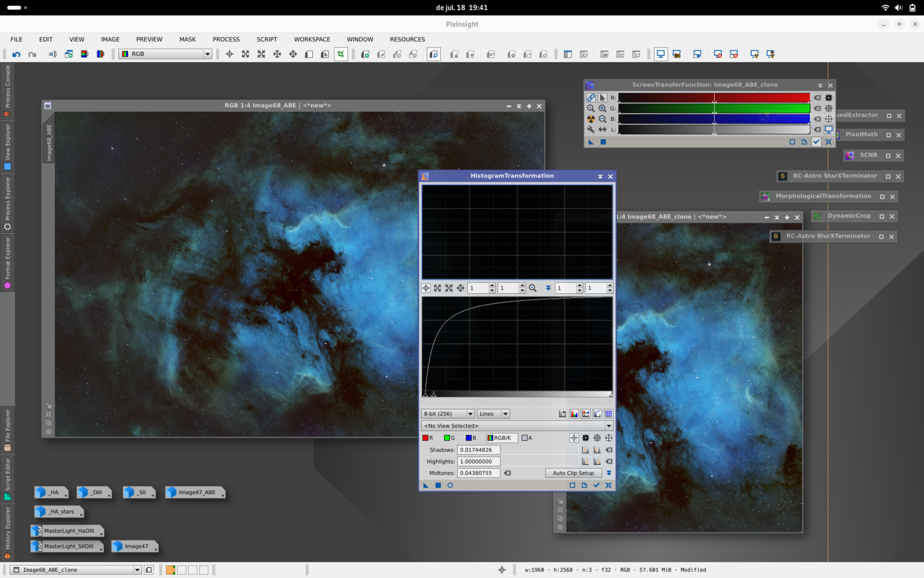924x578 pixels.
Task: Open the No View Selected dropdown
Action: tap(517, 426)
